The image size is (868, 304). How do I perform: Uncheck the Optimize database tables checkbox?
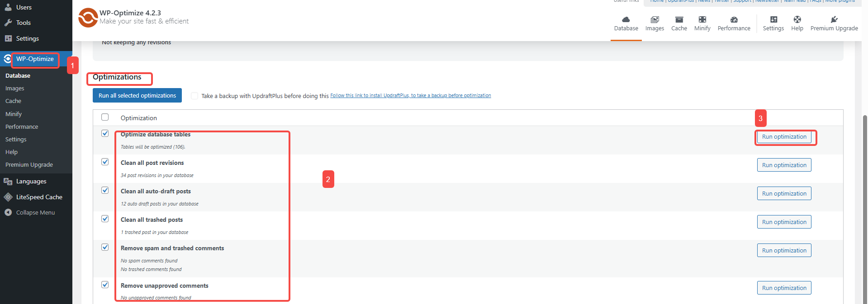pos(105,133)
